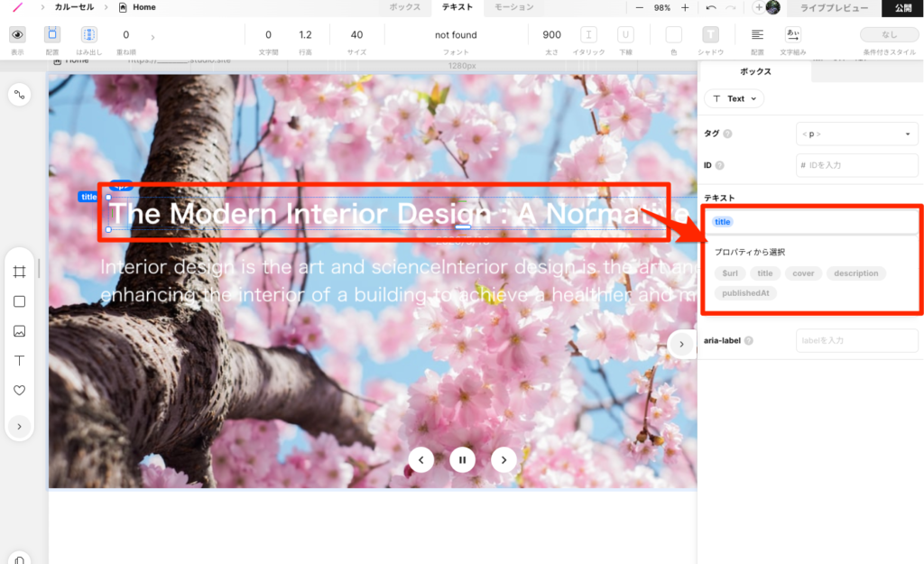The width and height of the screenshot is (924, 564).
Task: Open the 色 text color swatch
Action: 673,35
